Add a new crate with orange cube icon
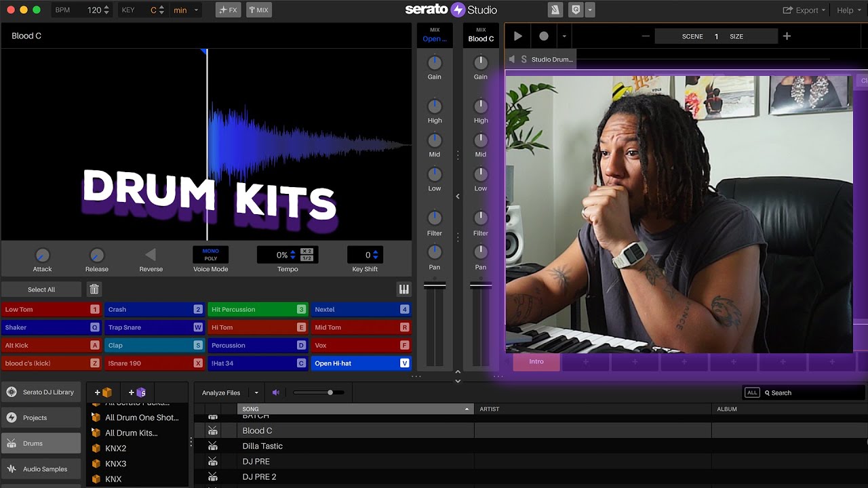The width and height of the screenshot is (868, 488). click(103, 392)
